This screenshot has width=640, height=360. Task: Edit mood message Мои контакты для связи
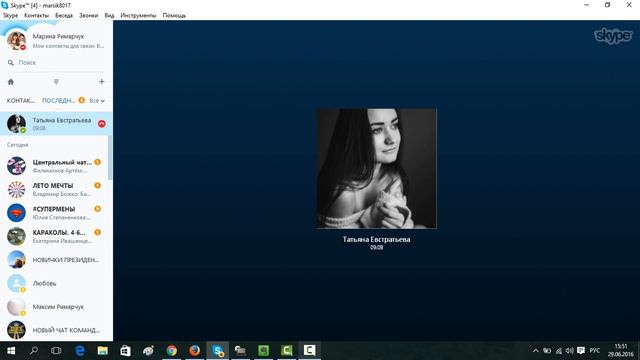(x=68, y=46)
